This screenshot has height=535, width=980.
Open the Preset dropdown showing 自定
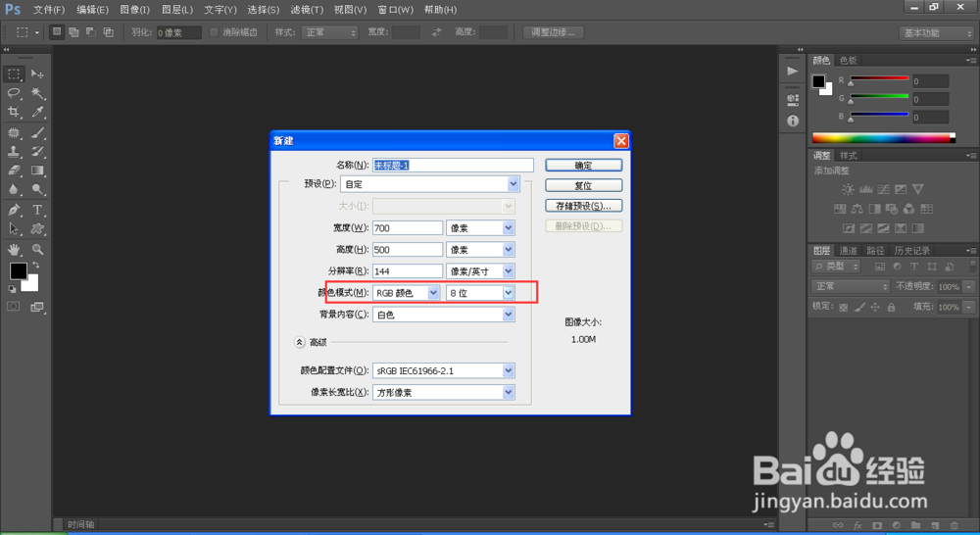click(x=430, y=184)
